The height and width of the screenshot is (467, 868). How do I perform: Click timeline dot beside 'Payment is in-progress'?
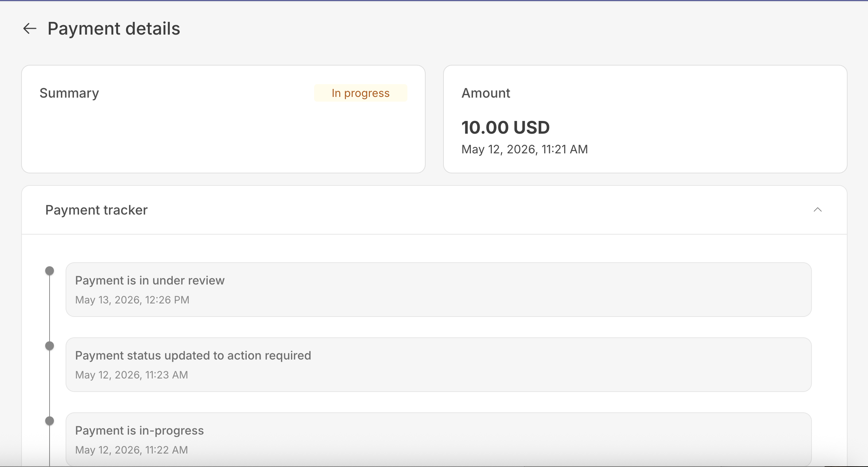coord(50,421)
